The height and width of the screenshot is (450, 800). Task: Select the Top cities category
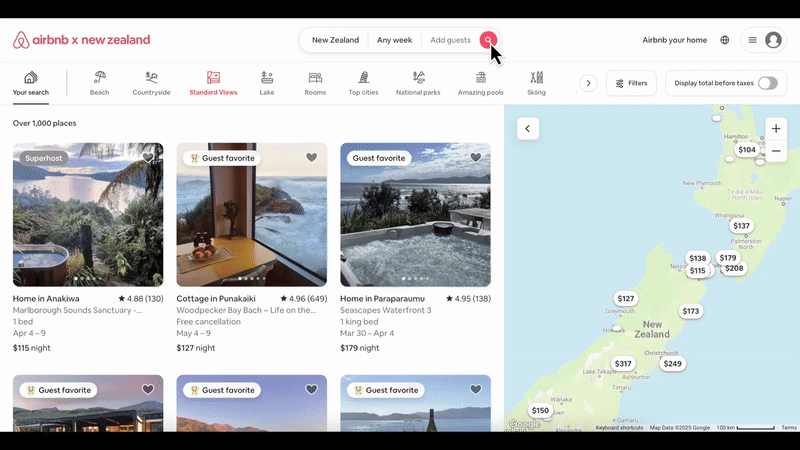tap(363, 84)
